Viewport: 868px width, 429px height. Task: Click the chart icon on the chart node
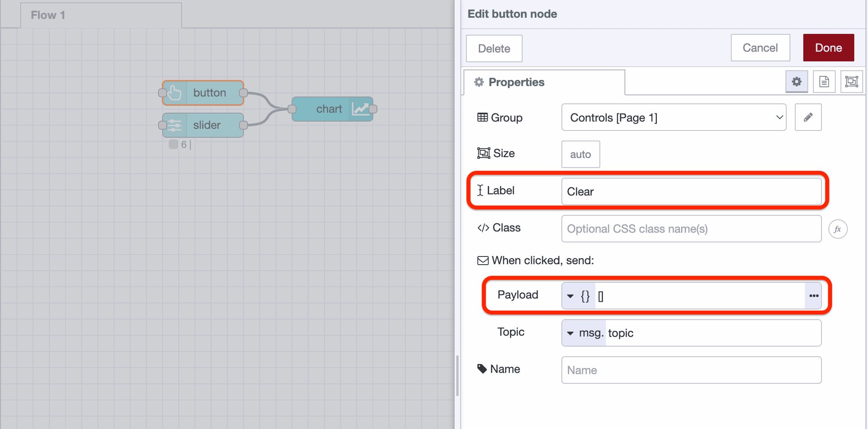360,109
